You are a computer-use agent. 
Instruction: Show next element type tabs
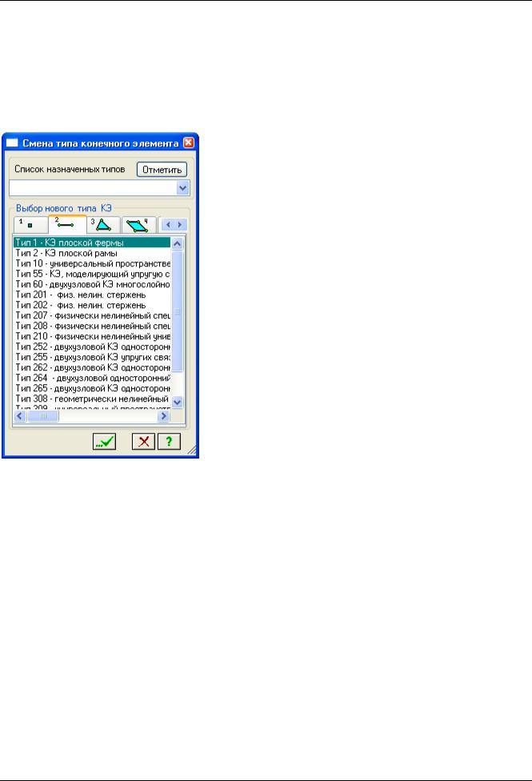[x=180, y=225]
